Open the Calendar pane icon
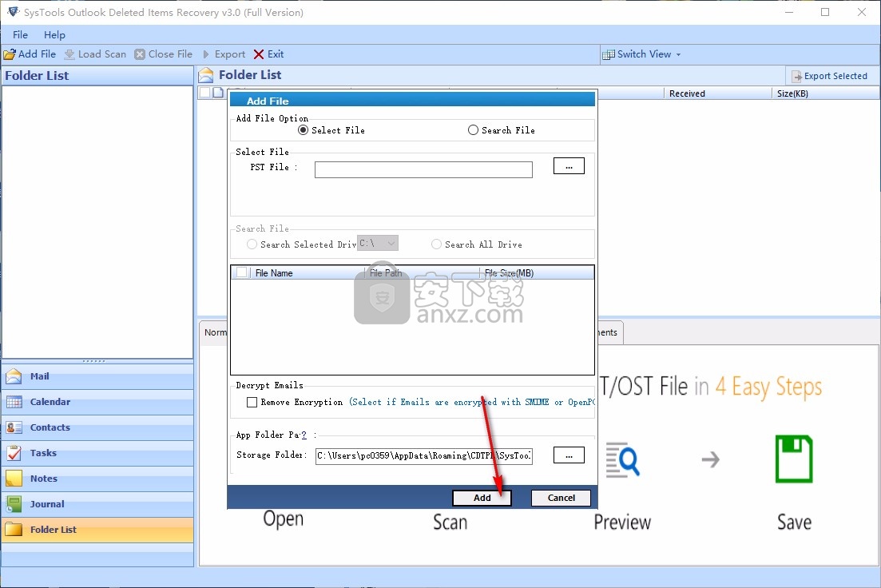Screen dimensions: 881x588 point(14,402)
